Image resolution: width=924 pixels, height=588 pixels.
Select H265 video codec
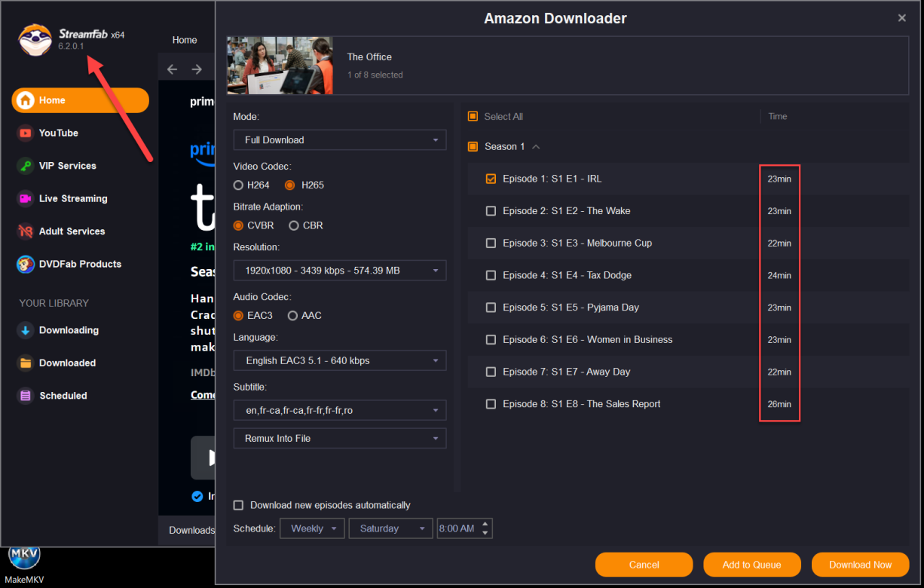pos(289,185)
